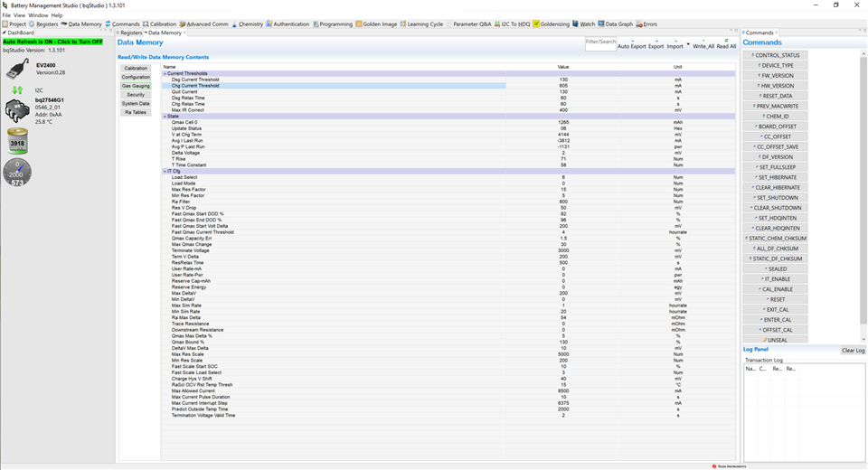Click the Auto Export toolbar button
868x470 pixels.
coord(632,44)
